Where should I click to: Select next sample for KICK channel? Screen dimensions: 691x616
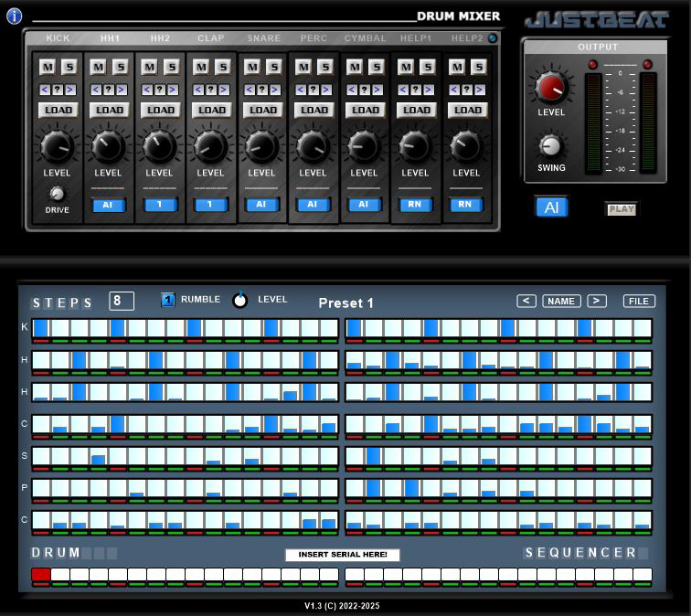70,90
